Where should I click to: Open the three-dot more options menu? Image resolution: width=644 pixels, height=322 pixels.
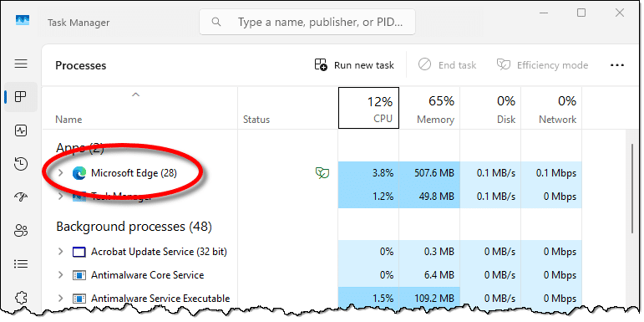pos(617,65)
